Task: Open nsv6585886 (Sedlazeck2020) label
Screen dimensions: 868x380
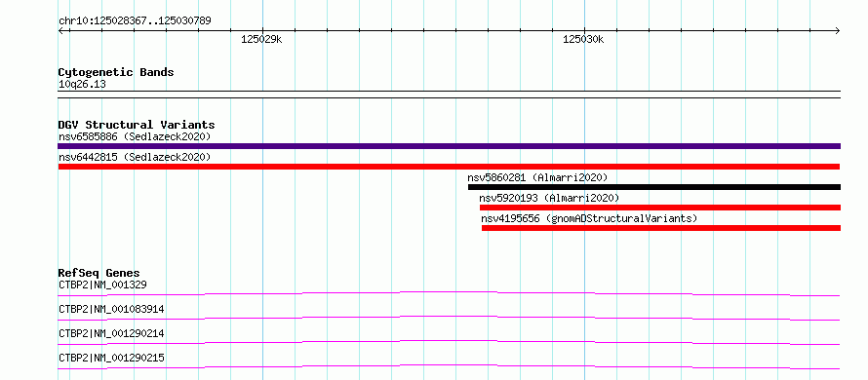Action: point(135,136)
